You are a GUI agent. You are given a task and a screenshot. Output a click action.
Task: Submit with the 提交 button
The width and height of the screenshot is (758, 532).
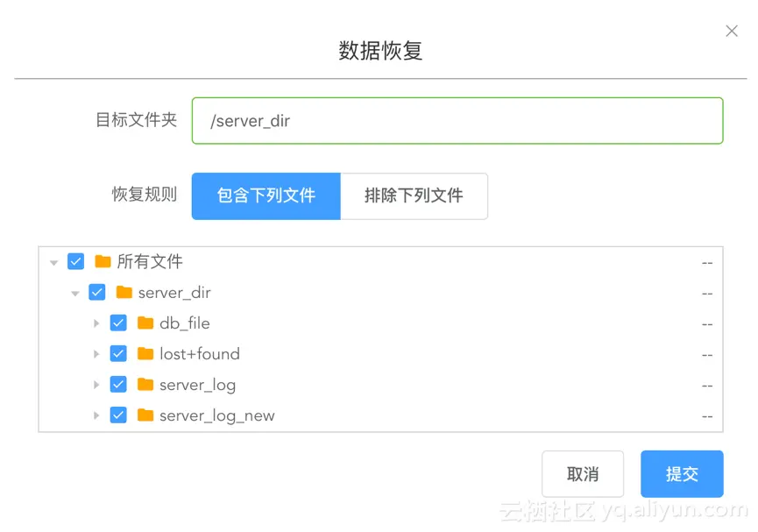682,473
